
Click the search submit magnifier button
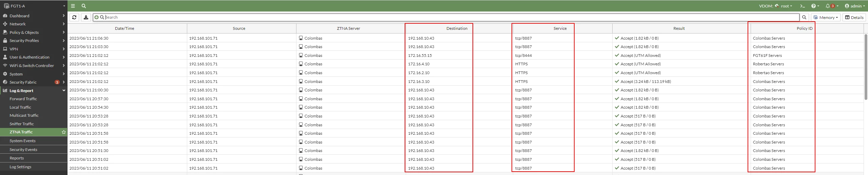coord(804,17)
